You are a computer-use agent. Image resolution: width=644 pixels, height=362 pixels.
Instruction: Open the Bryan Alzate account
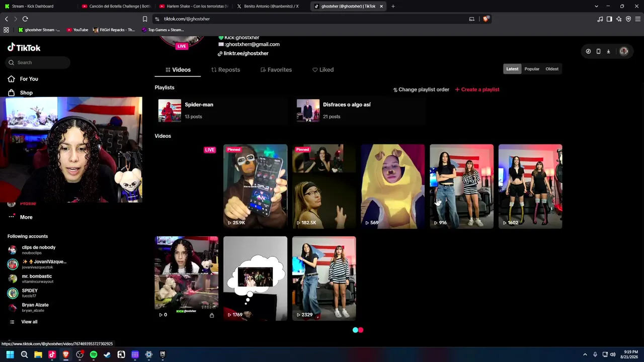(x=28, y=307)
